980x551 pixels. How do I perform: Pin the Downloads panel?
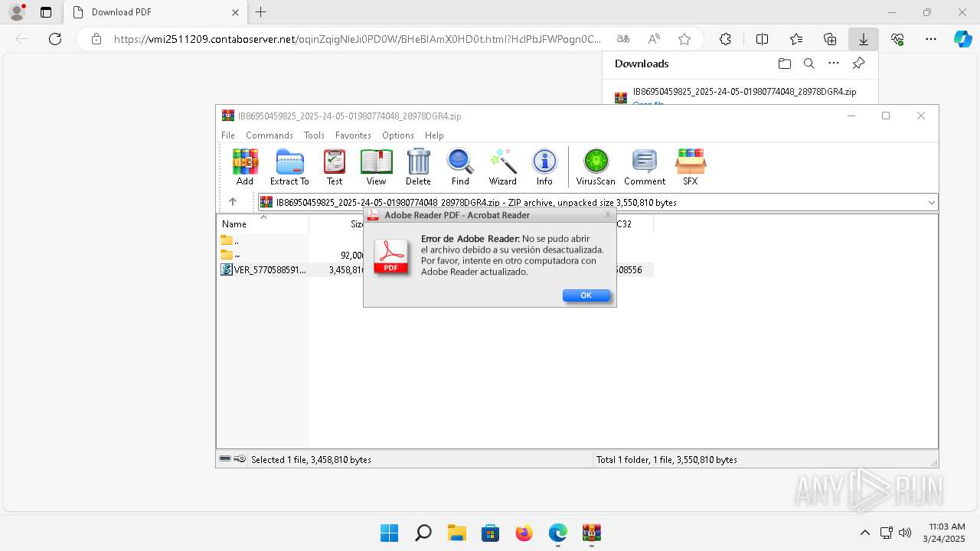tap(859, 64)
